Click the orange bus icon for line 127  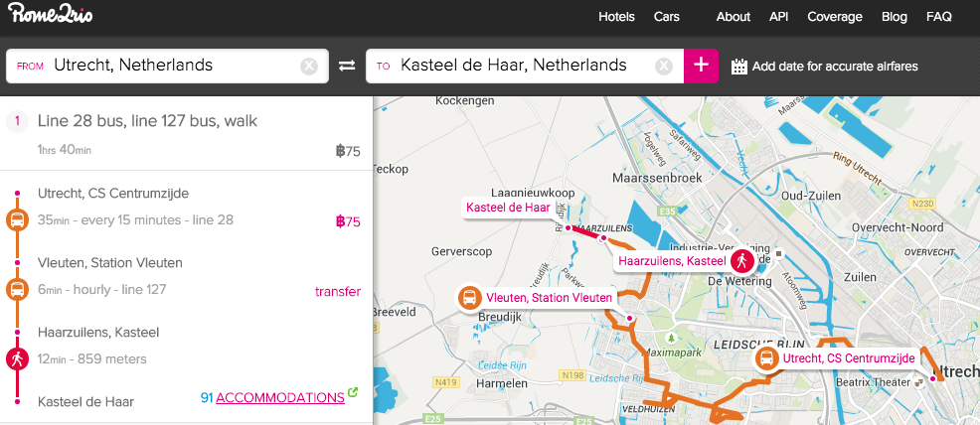tap(17, 290)
